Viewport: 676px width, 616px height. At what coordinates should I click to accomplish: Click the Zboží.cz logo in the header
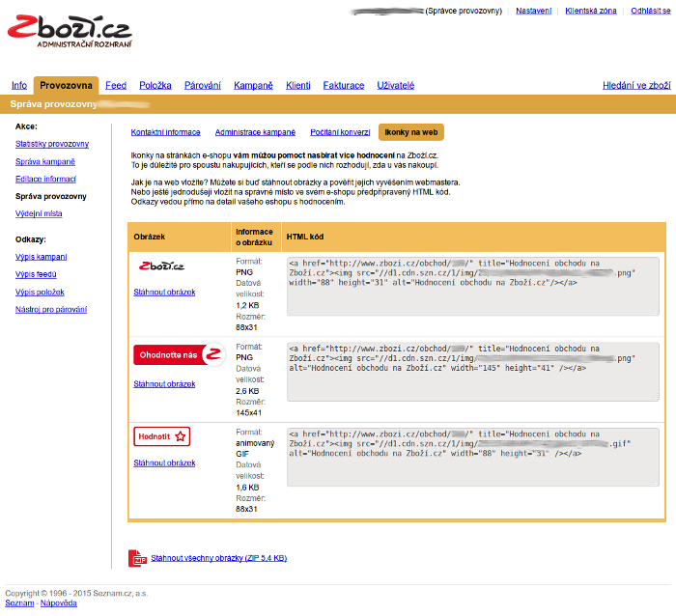(70, 32)
